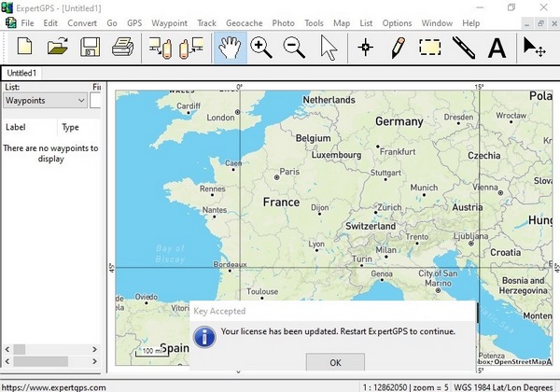Click the info icon in Key Accepted dialog
This screenshot has width=560, height=392.
[x=204, y=337]
